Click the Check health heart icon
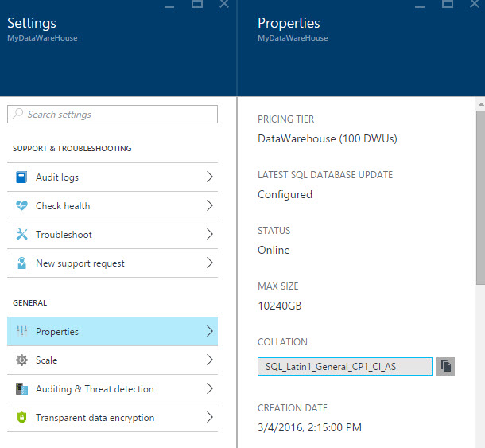 [21, 206]
